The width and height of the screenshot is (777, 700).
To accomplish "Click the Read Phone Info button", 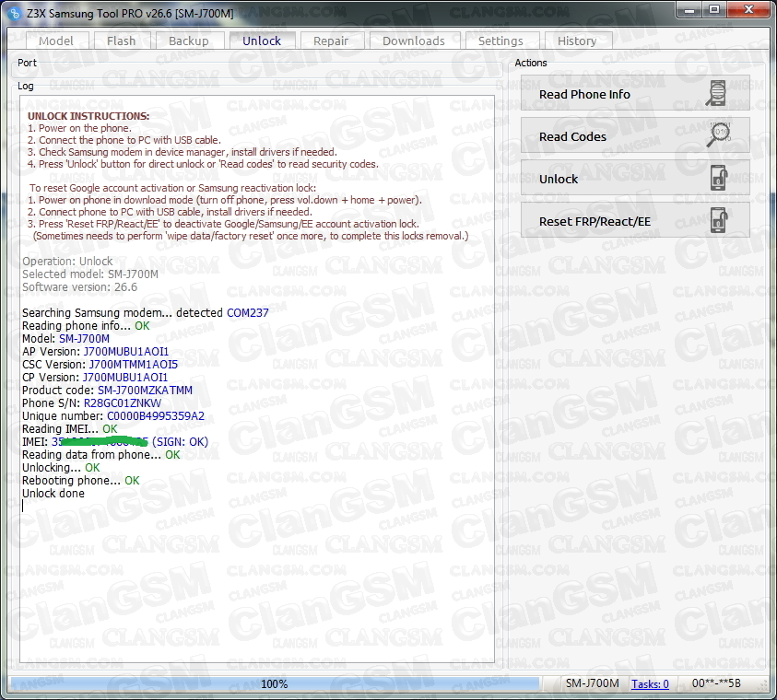I will point(635,94).
